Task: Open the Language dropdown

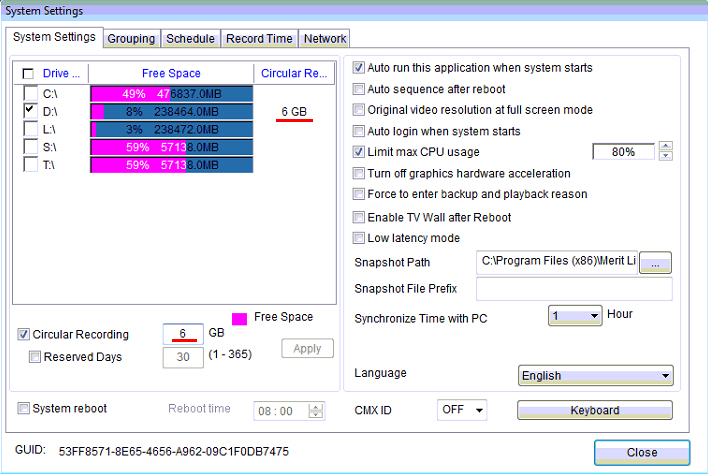Action: point(595,376)
